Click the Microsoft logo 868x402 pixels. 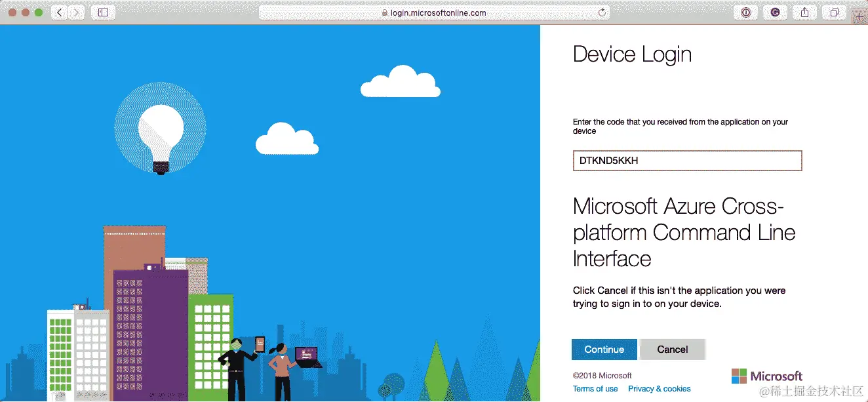point(767,376)
